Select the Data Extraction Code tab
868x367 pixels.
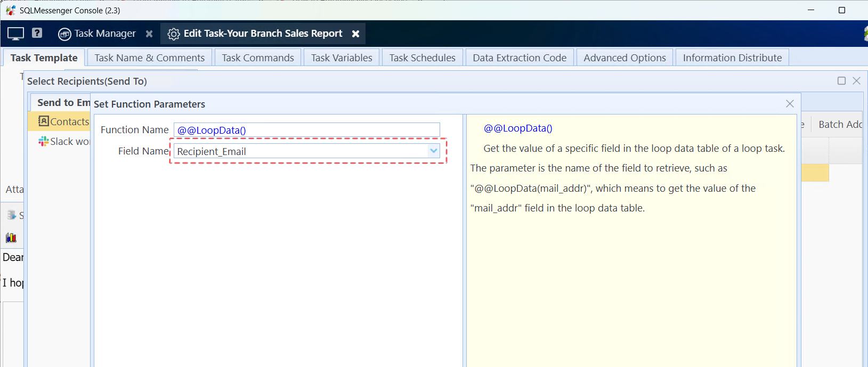pyautogui.click(x=520, y=58)
